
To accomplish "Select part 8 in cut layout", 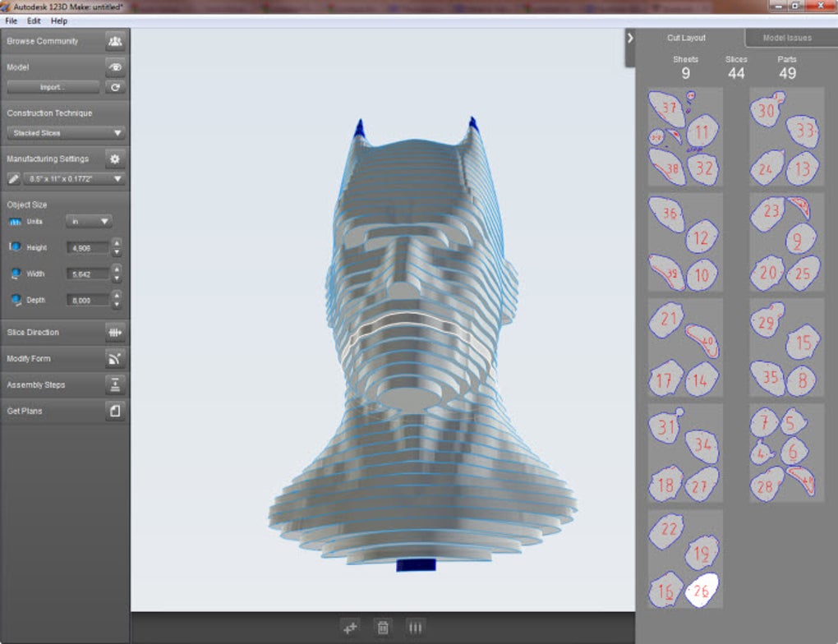I will point(802,380).
